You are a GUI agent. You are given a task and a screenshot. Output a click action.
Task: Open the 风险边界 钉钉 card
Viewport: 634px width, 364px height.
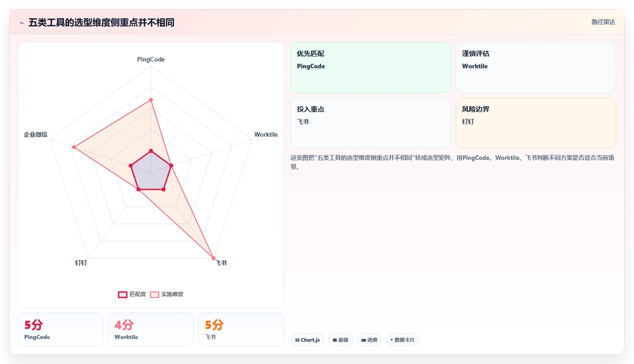[535, 123]
